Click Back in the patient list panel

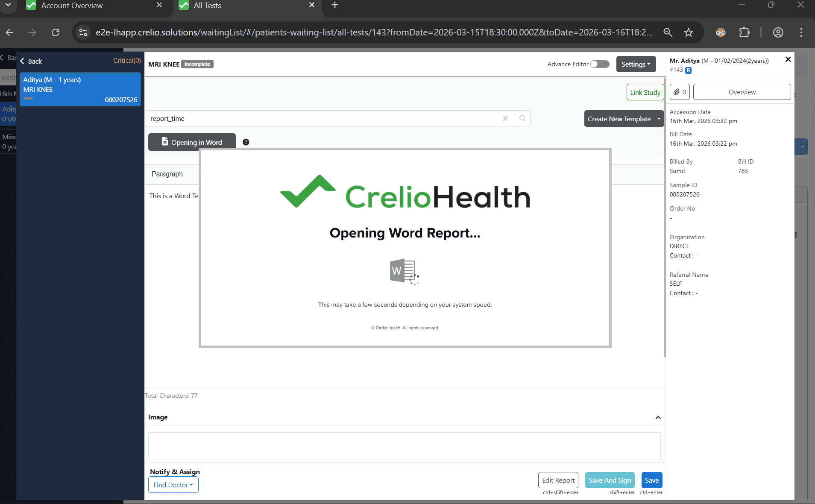click(31, 61)
